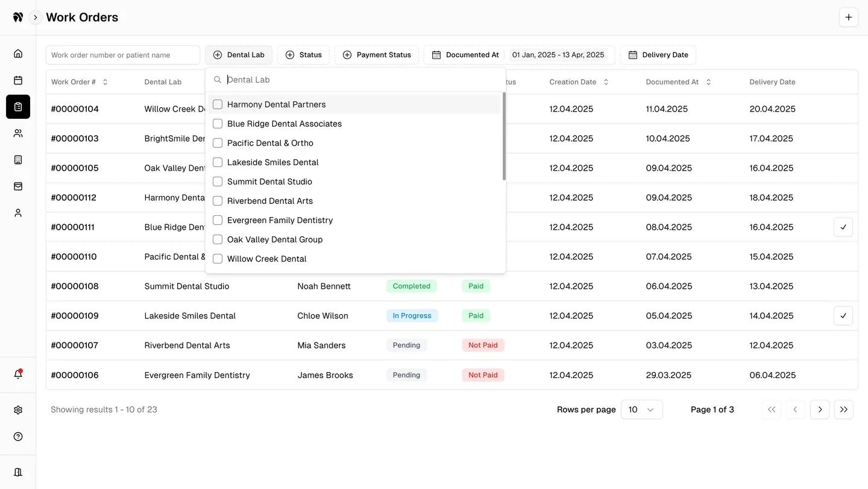This screenshot has width=868, height=489.
Task: Open the Dental Lab filter
Action: (239, 55)
